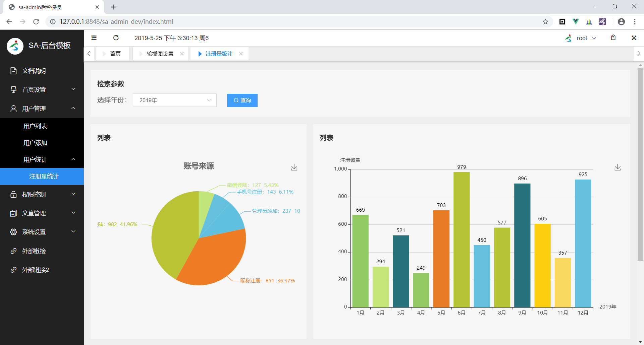Click the page vertical scrollbar thumb
Screen dimensions: 644x345
pyautogui.click(x=640, y=164)
